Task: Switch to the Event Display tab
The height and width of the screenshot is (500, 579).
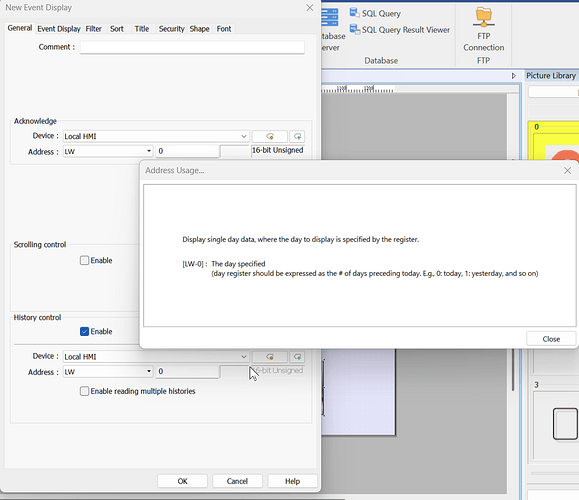Action: point(59,29)
